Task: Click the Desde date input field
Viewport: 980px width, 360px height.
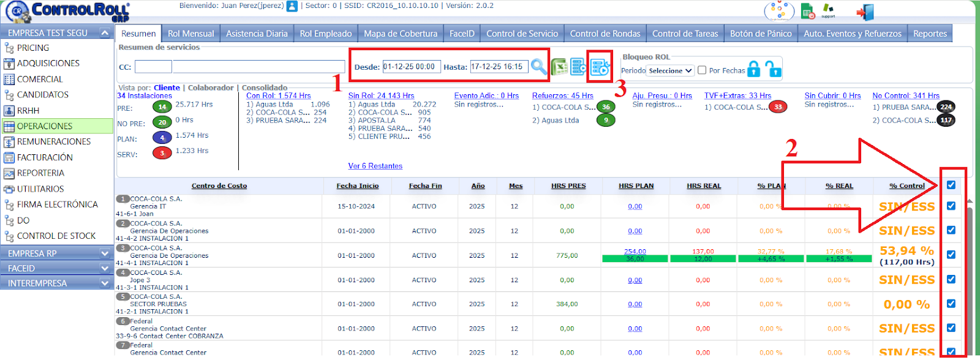Action: coord(411,67)
